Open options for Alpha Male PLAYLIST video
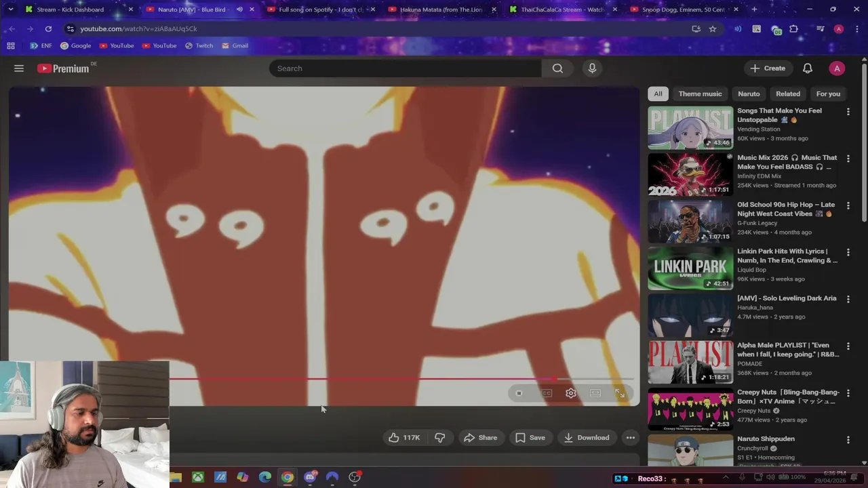Viewport: 868px width, 488px height. 848,346
